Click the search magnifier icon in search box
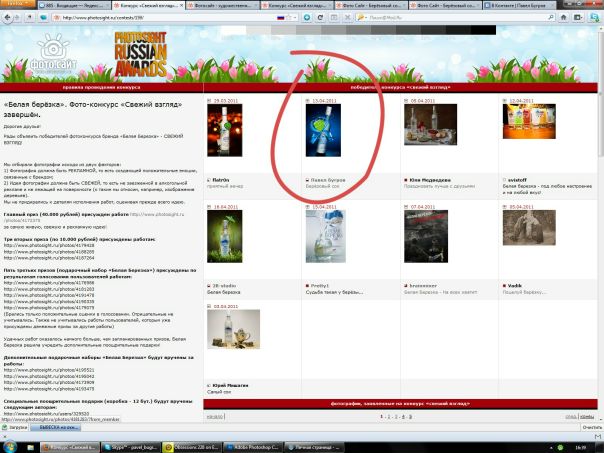This screenshot has width=604, height=453. tap(551, 18)
